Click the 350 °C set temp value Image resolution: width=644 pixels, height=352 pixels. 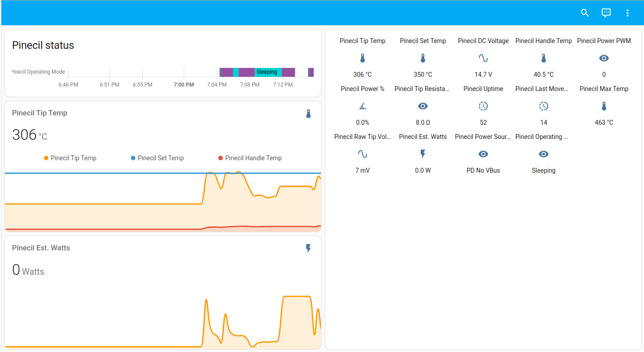423,75
